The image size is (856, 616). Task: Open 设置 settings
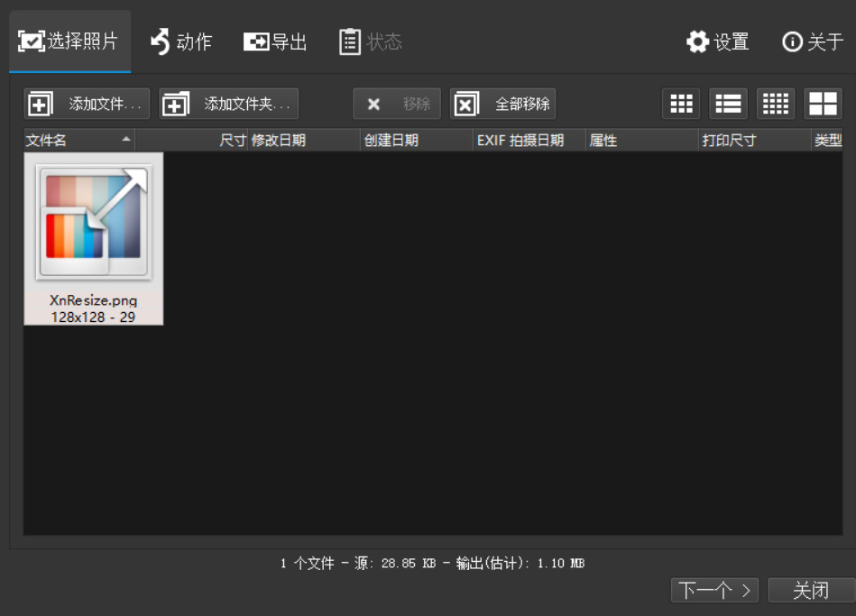point(717,41)
